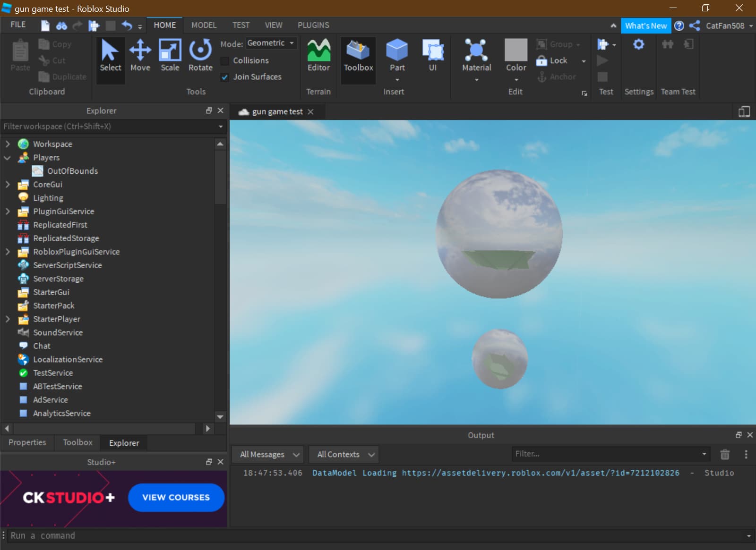Activate the Scale tool
Image resolution: width=756 pixels, height=550 pixels.
170,56
